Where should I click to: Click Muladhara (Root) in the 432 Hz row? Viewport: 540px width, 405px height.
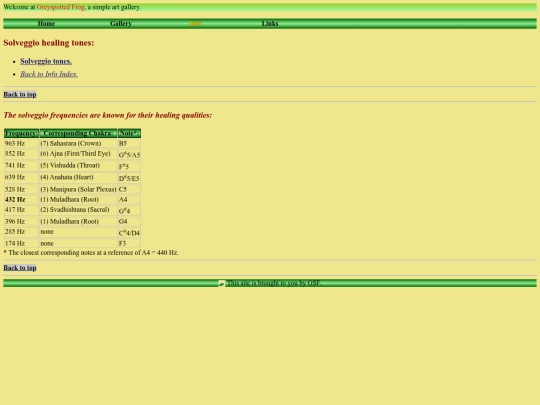click(78, 199)
